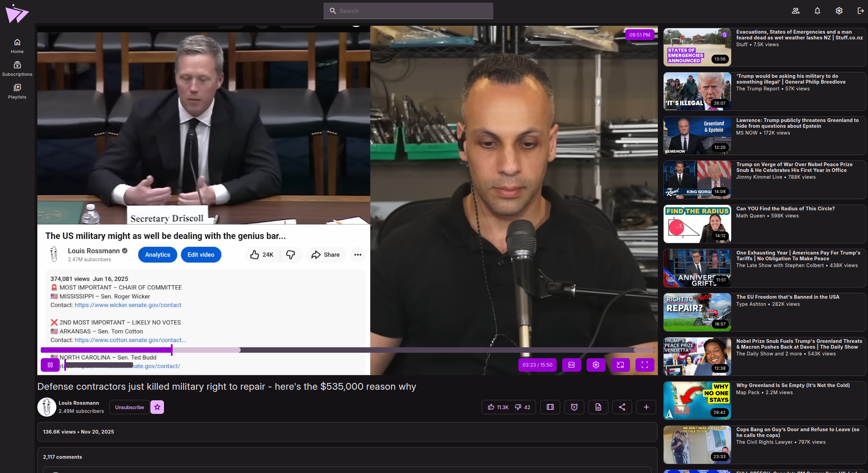This screenshot has width=868, height=473.
Task: Enter fullscreen mode
Action: click(x=645, y=365)
